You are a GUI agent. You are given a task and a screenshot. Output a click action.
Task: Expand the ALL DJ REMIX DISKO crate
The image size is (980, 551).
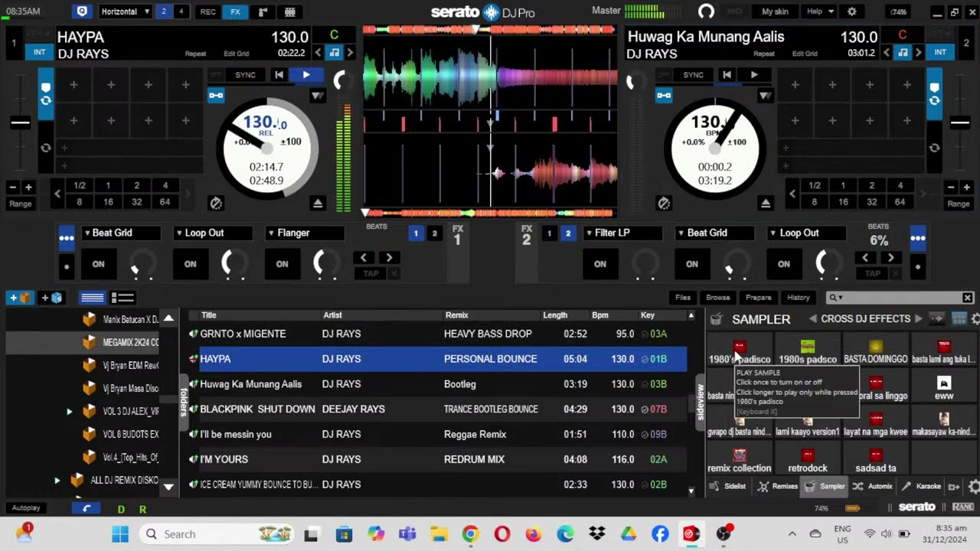click(x=57, y=481)
